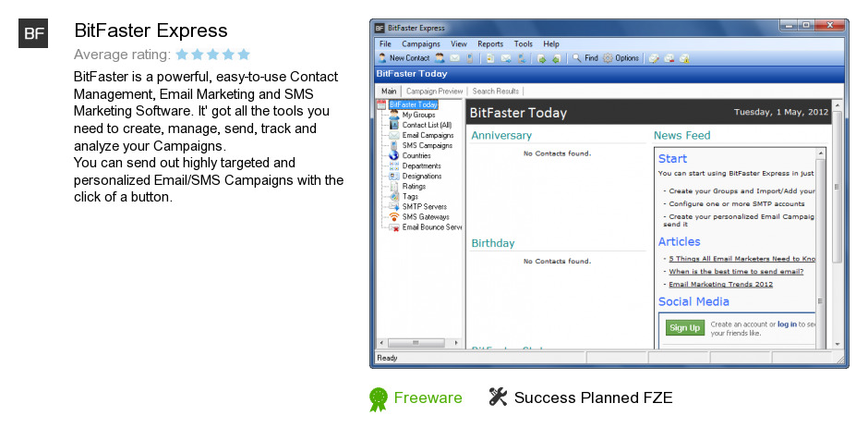This screenshot has width=868, height=440.
Task: Click the icon beside SMTP Servers
Action: (393, 206)
